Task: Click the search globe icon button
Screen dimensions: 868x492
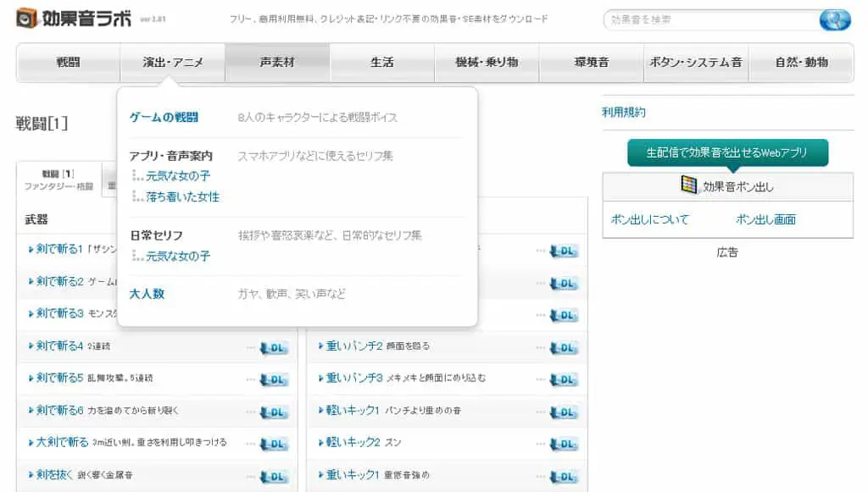Action: (834, 20)
